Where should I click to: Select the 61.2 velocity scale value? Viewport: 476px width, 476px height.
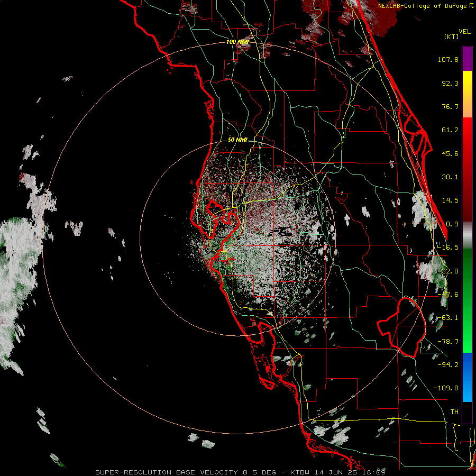point(450,130)
